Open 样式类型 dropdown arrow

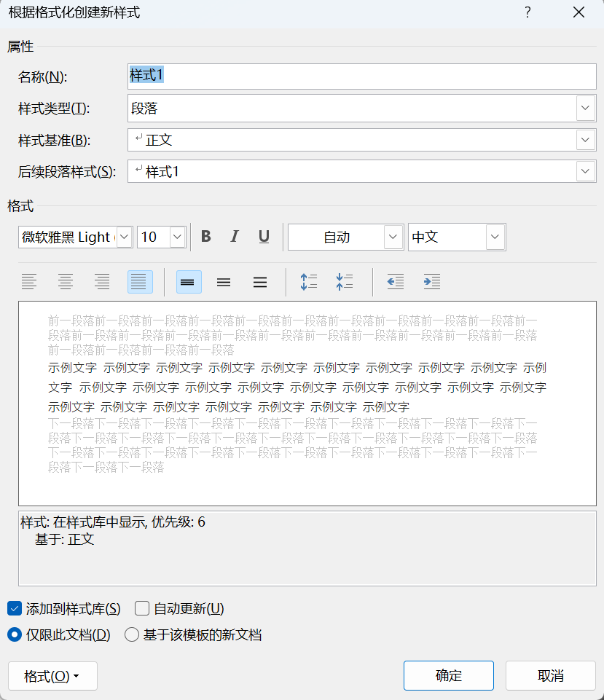[x=586, y=108]
